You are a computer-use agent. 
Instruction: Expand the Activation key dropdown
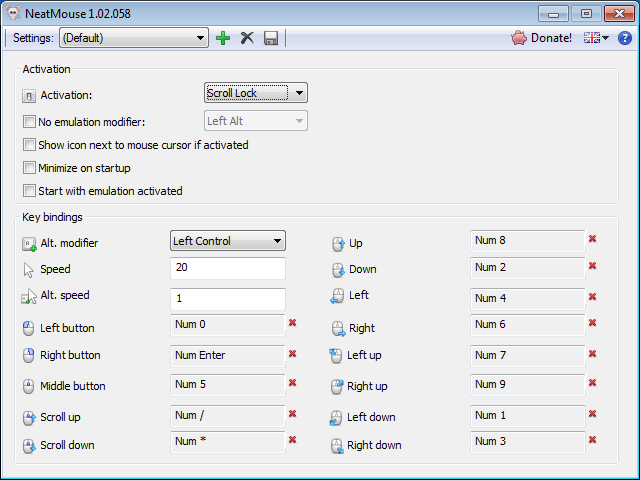point(256,93)
